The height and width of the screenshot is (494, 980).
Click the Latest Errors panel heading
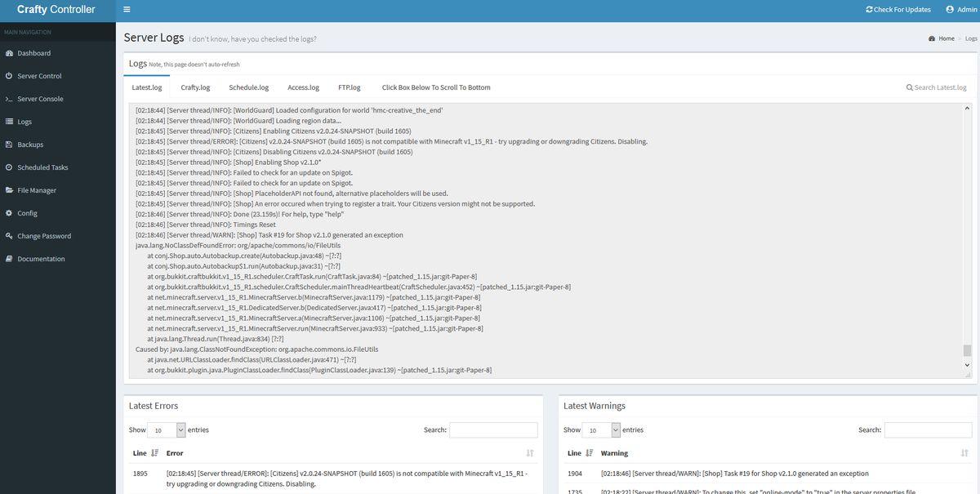coord(154,406)
